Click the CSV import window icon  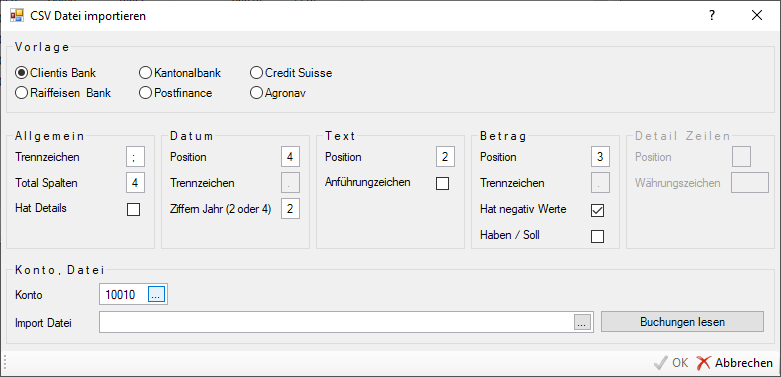tap(17, 15)
